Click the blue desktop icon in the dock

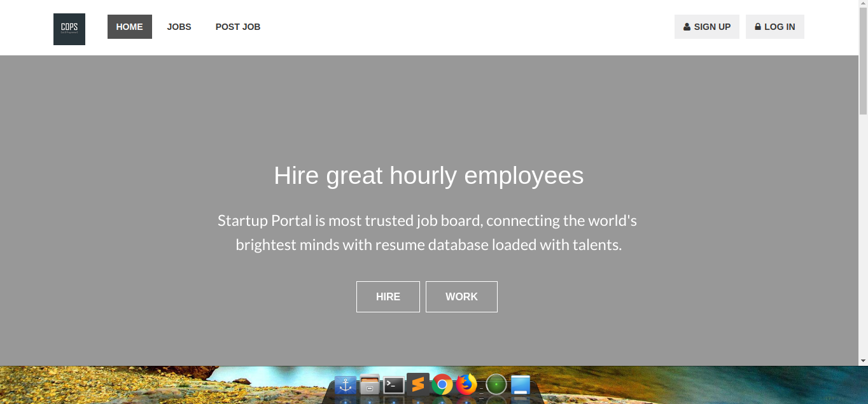[x=521, y=385]
